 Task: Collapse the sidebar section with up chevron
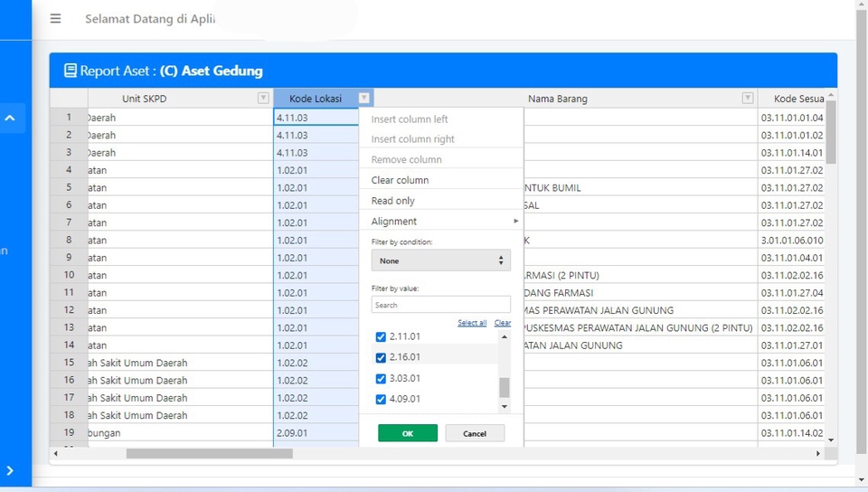10,118
